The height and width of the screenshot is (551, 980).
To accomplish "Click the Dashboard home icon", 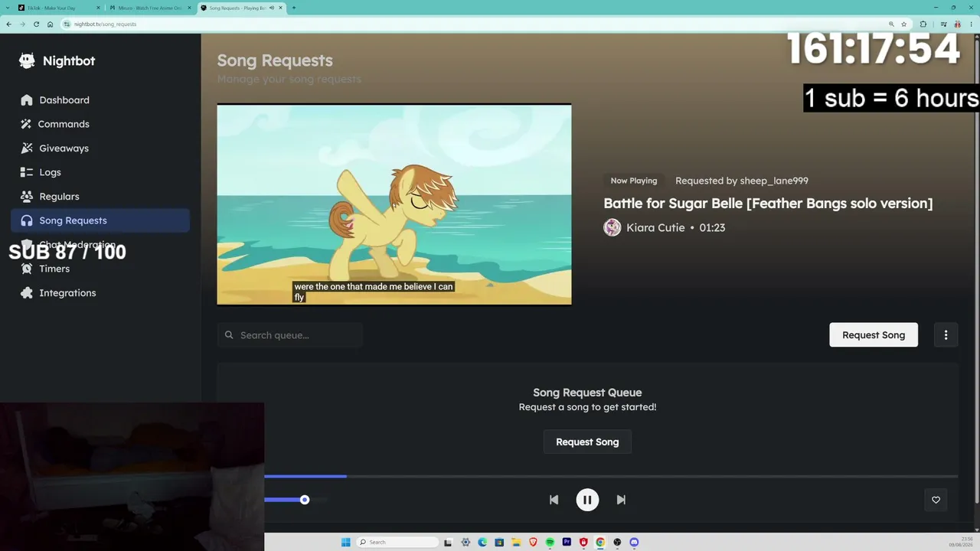I will click(x=27, y=100).
